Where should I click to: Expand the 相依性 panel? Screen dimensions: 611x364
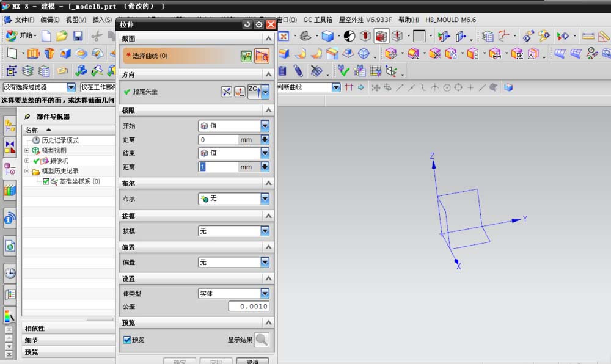(x=68, y=328)
